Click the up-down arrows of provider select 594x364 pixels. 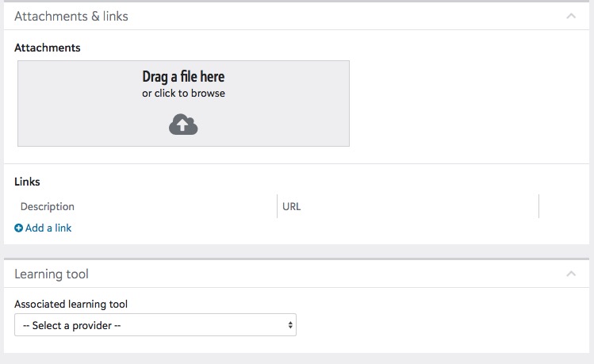tap(290, 325)
